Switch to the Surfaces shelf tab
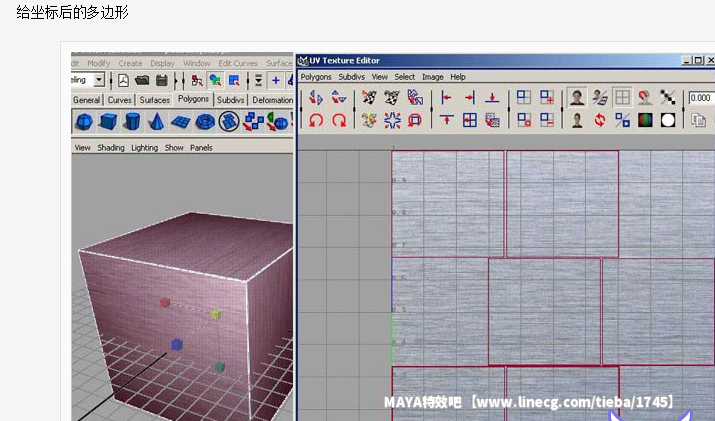The height and width of the screenshot is (421, 715). tap(155, 100)
